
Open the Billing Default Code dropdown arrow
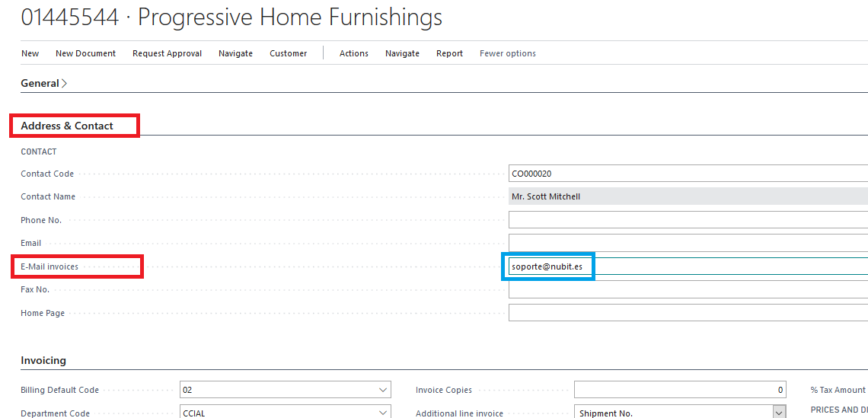pos(382,390)
